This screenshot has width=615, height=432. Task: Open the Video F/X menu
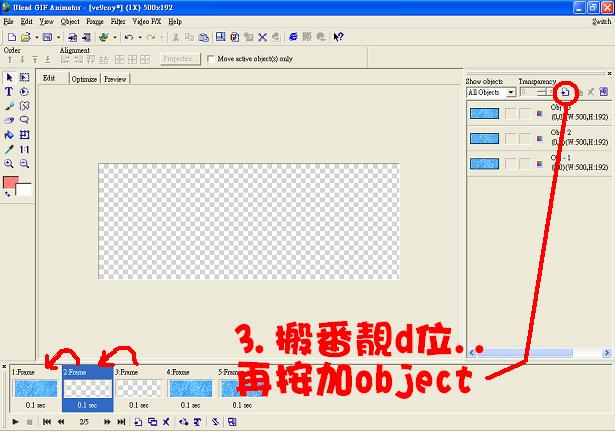(x=146, y=21)
